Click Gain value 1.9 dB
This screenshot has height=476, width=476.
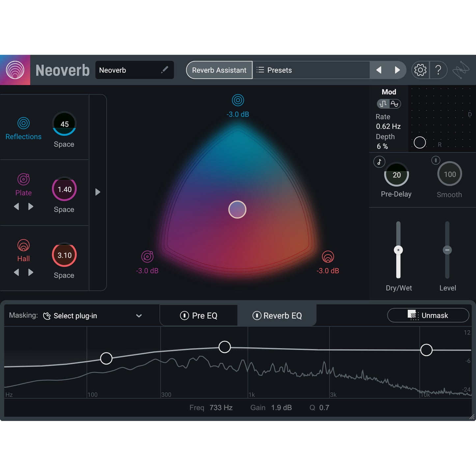(x=281, y=407)
